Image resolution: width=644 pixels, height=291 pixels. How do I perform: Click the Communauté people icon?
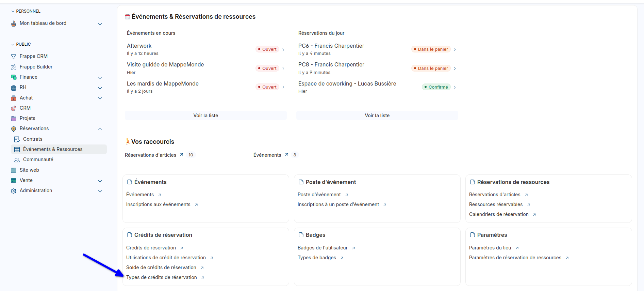coord(17,160)
